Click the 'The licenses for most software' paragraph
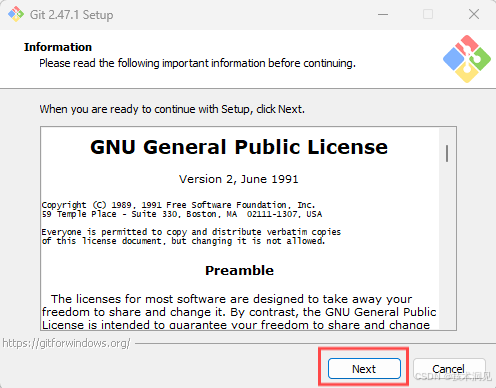The image size is (496, 388). pyautogui.click(x=239, y=312)
